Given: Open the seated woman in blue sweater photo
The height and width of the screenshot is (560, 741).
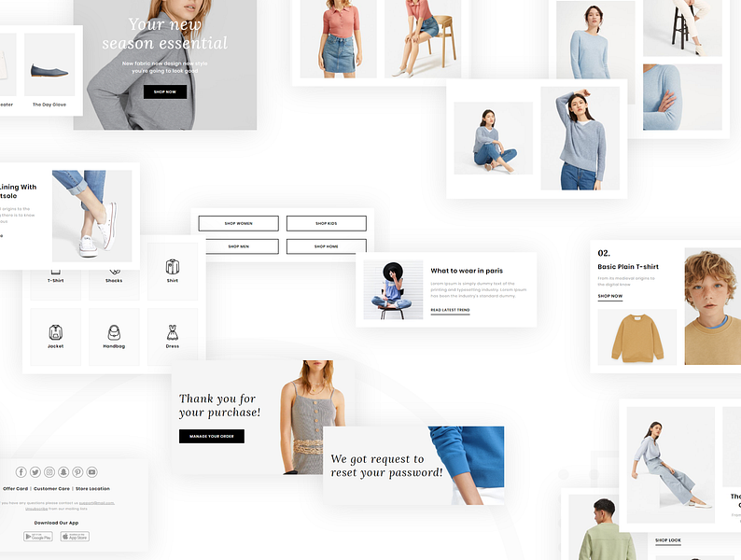Looking at the screenshot, I should tap(494, 138).
